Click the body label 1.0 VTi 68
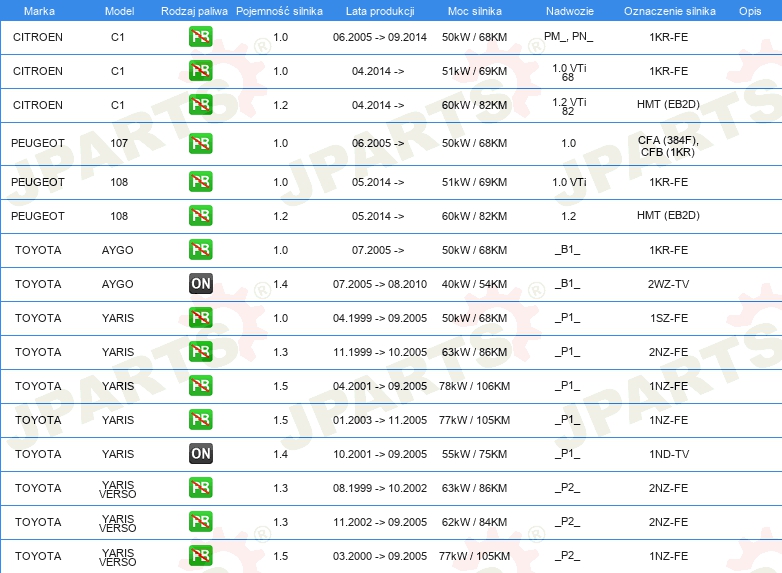782x573 pixels. (569, 72)
